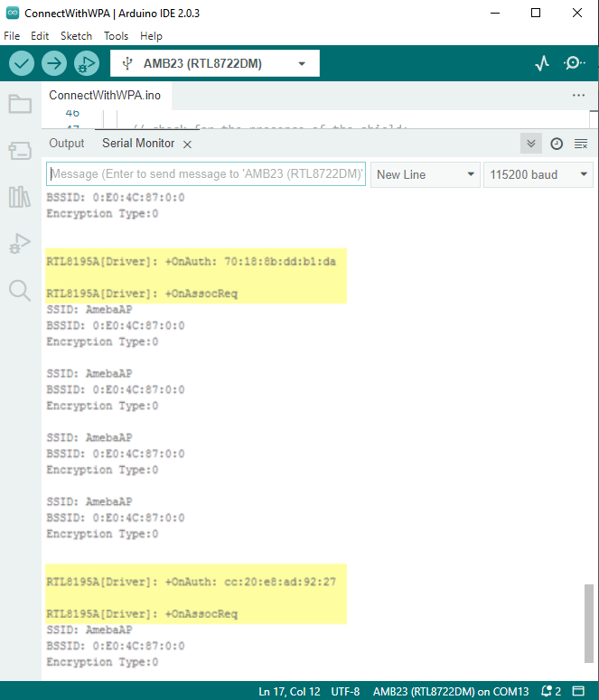Open the Sketchbook folder sidebar icon
This screenshot has height=700, width=599.
(20, 104)
